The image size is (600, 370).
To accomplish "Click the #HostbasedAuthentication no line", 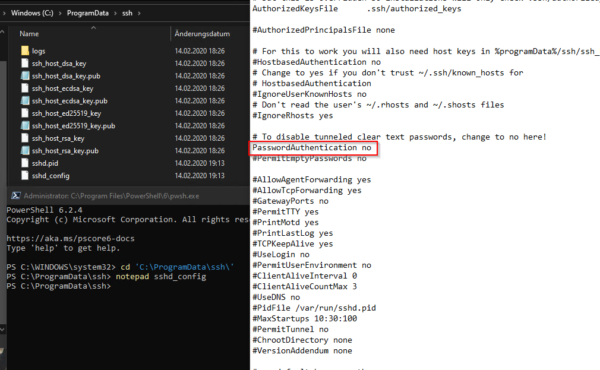I will [316, 62].
